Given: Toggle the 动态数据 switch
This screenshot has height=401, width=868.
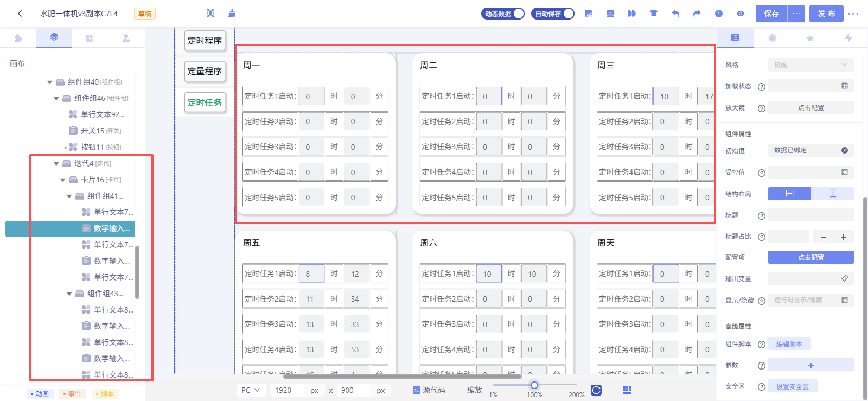Looking at the screenshot, I should [x=503, y=14].
